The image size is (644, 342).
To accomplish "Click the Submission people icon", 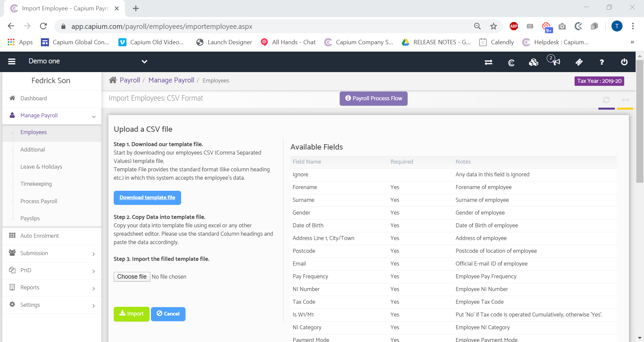I will click(x=12, y=252).
